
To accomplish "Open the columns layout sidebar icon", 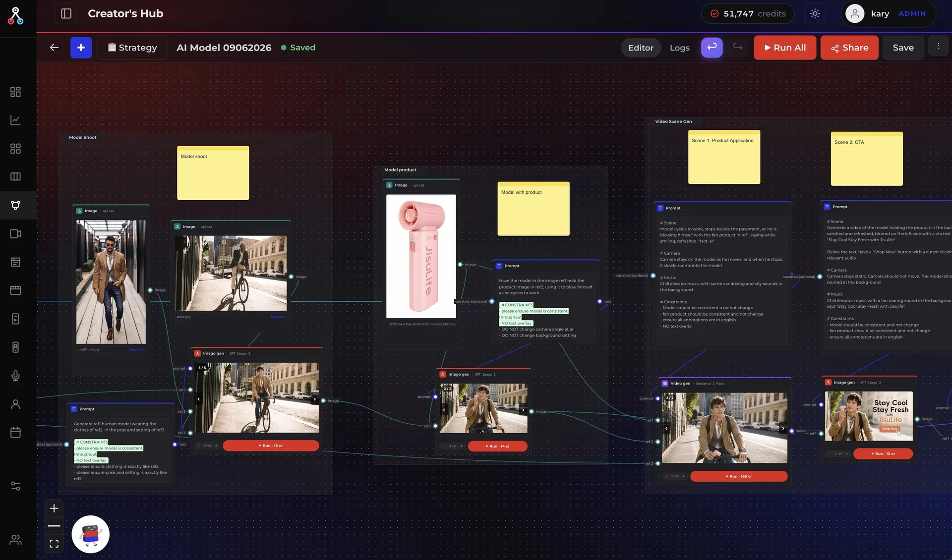I will click(15, 176).
